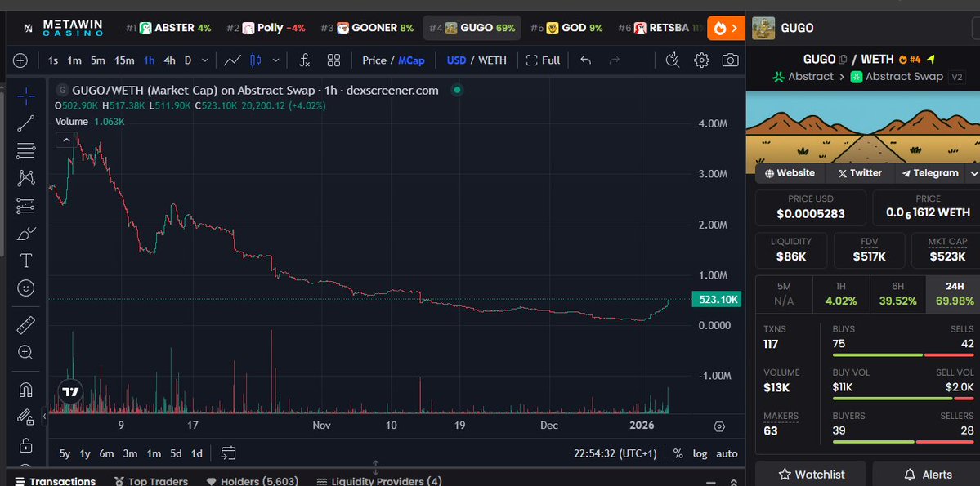Select the 1s timeframe

pos(53,60)
